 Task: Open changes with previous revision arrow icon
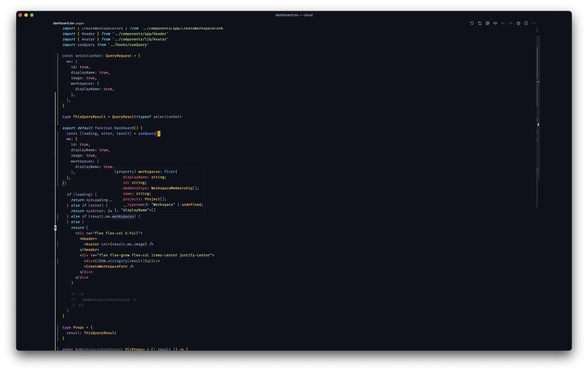(x=495, y=23)
